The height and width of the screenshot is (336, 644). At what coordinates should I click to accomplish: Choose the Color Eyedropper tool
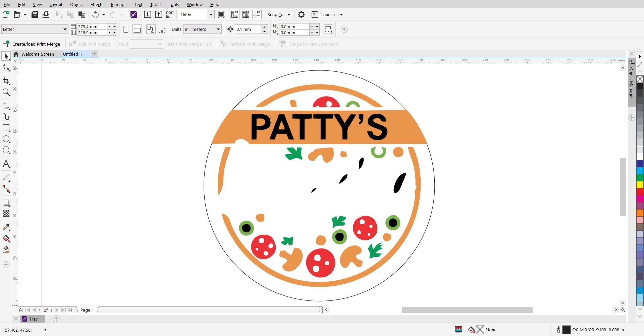pos(6,227)
